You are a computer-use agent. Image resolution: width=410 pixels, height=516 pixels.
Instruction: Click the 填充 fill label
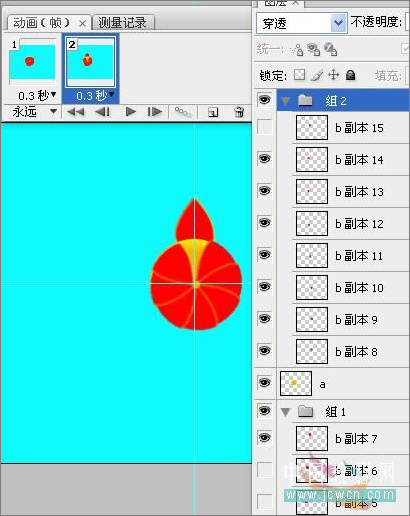tap(388, 76)
